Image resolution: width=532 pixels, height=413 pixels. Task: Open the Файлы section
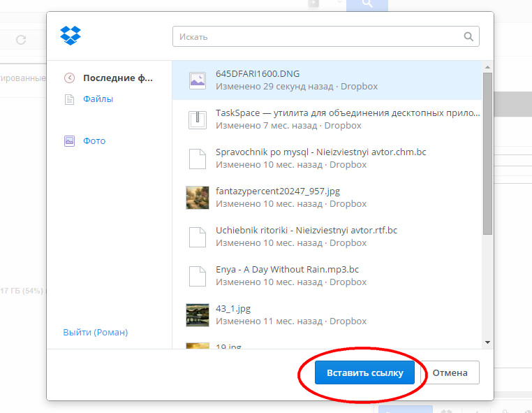click(98, 99)
